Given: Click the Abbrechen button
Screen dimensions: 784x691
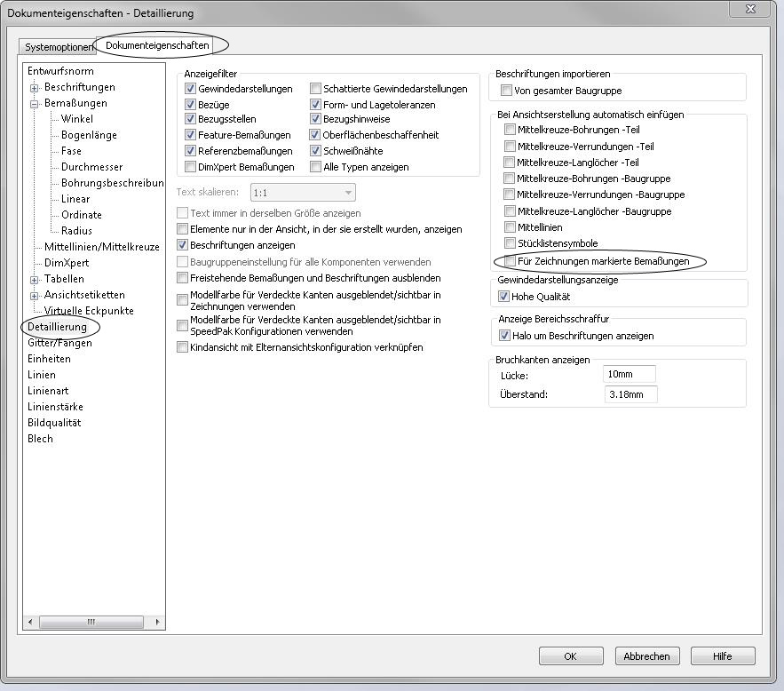Looking at the screenshot, I should pyautogui.click(x=647, y=656).
